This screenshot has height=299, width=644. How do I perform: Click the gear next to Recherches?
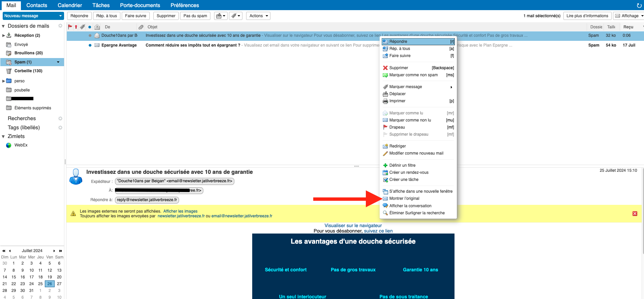60,118
